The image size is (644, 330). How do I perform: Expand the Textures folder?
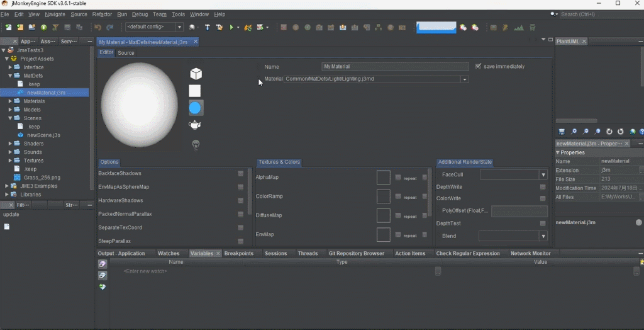click(10, 161)
